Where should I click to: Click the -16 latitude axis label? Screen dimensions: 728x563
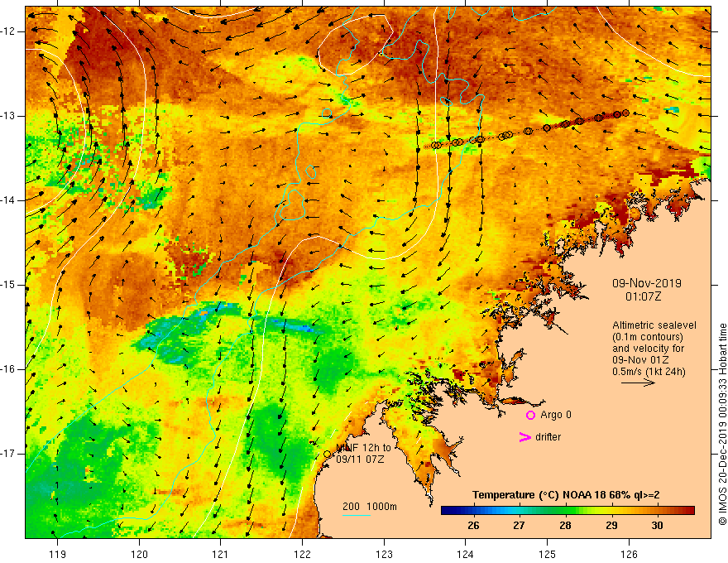(x=8, y=369)
